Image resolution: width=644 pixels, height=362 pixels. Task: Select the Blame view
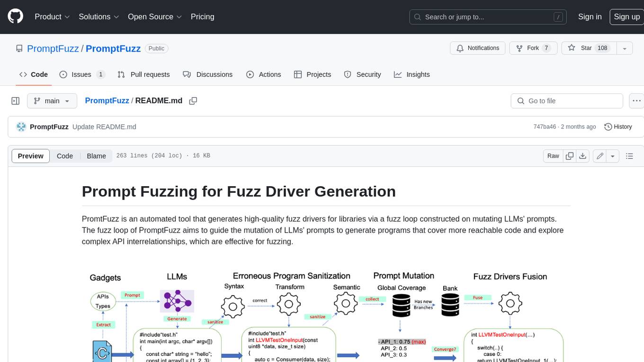pos(96,156)
